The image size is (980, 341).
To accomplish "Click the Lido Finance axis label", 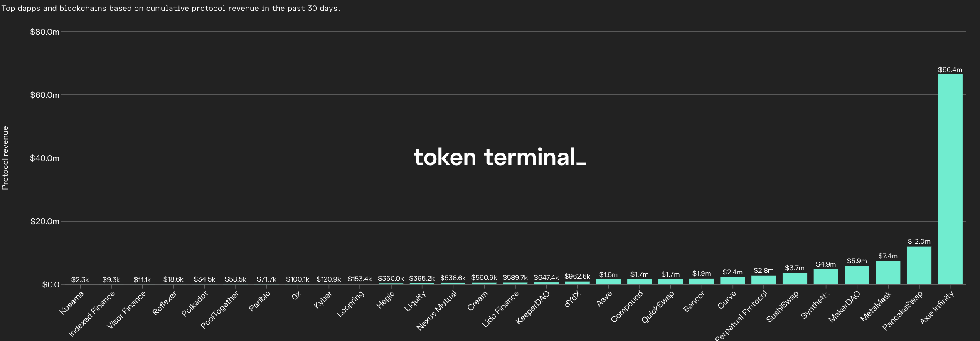I will click(x=500, y=309).
